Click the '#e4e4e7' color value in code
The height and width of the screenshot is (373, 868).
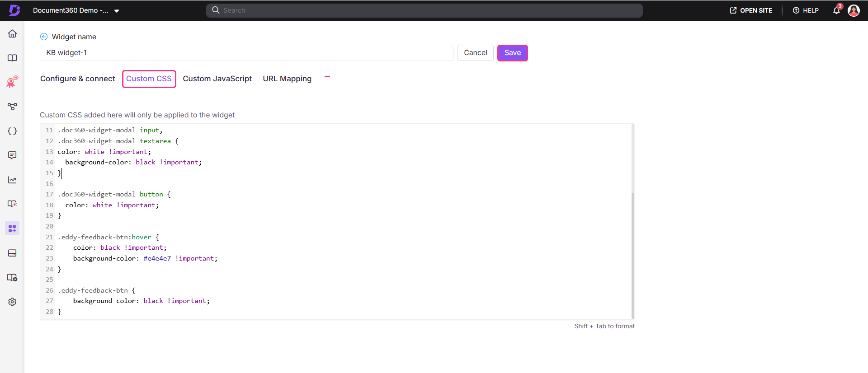pyautogui.click(x=157, y=258)
